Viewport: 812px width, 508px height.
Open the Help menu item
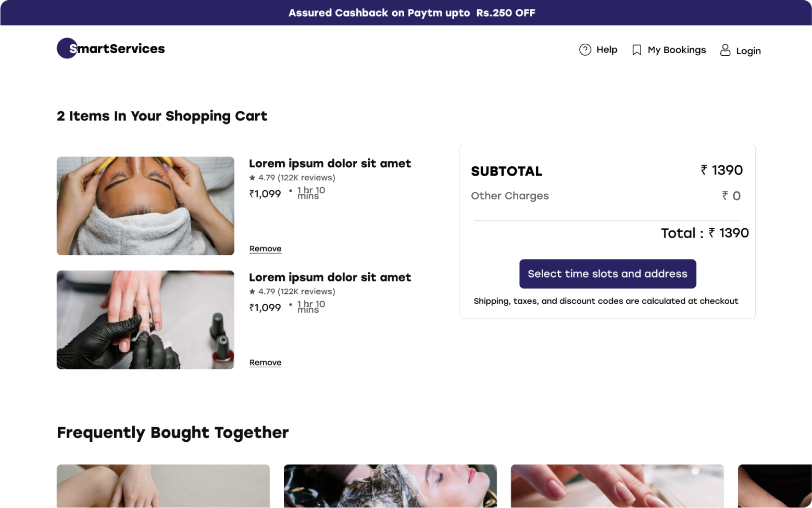pos(607,49)
